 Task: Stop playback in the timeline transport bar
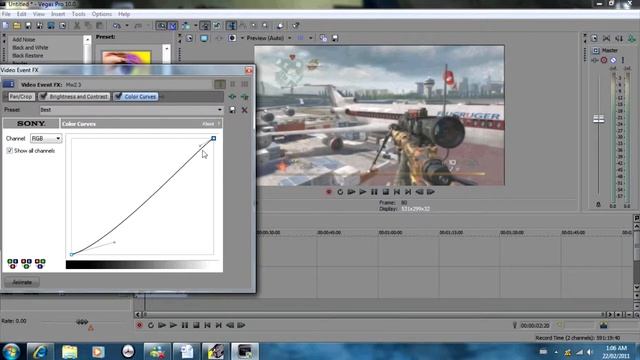click(196, 325)
